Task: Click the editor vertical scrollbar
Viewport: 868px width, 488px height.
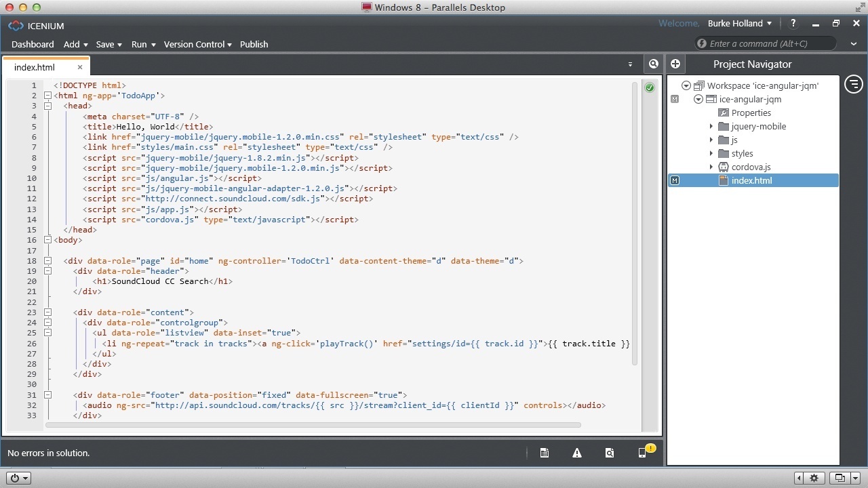Action: 635,224
